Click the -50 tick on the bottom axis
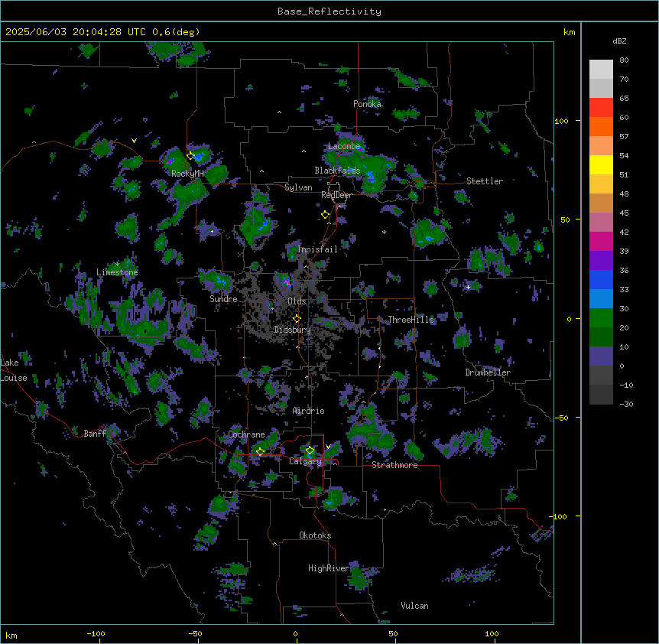The height and width of the screenshot is (644, 659). [x=195, y=633]
